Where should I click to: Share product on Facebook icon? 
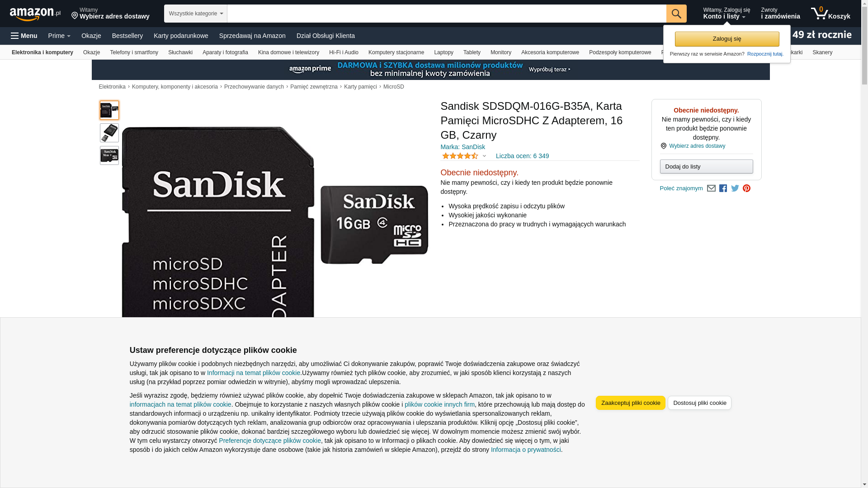click(x=723, y=188)
